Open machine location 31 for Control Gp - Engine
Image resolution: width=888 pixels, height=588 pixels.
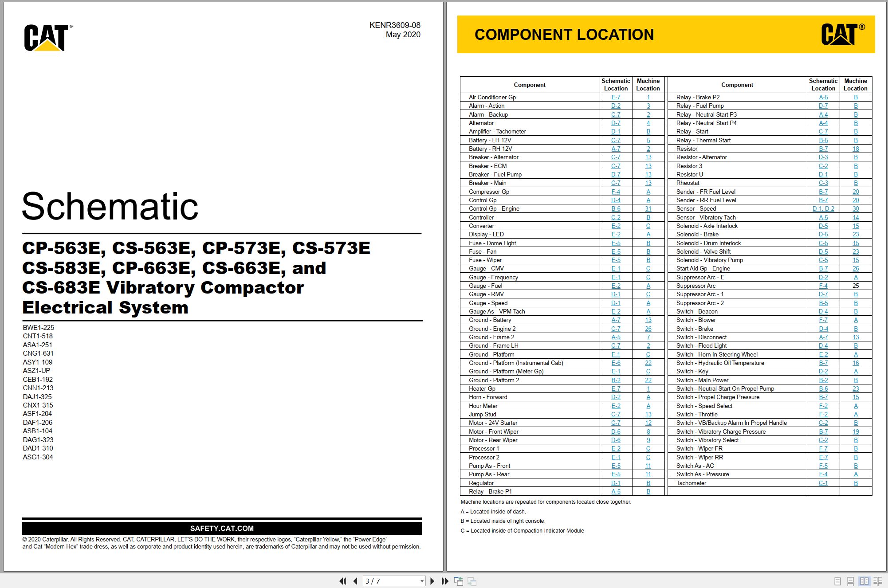[x=648, y=208]
